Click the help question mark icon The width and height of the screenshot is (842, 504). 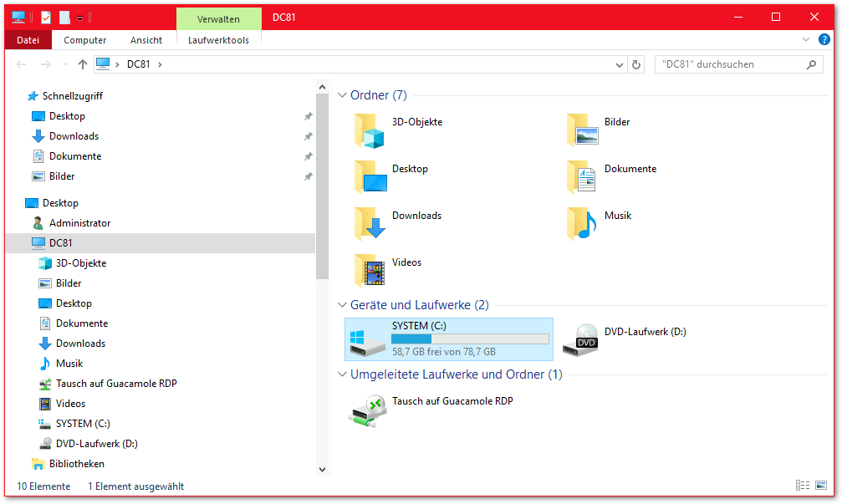tap(824, 40)
